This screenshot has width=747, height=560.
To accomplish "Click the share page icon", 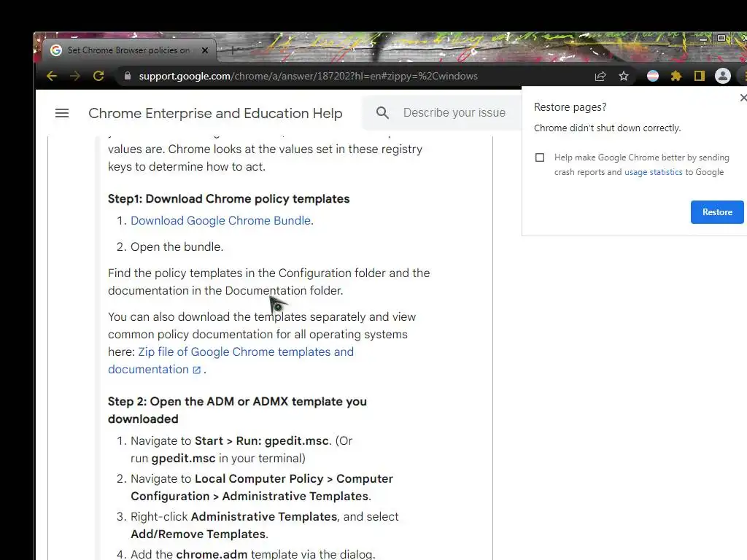I will tap(600, 76).
